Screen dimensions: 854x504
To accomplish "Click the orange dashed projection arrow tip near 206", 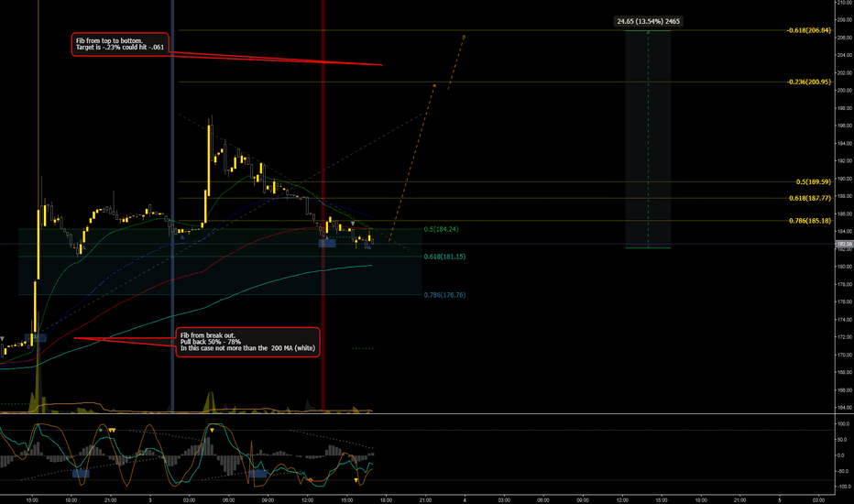I will [464, 37].
